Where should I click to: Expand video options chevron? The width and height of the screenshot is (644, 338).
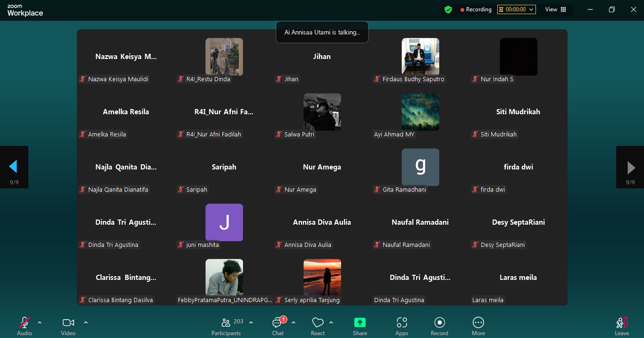[86, 322]
